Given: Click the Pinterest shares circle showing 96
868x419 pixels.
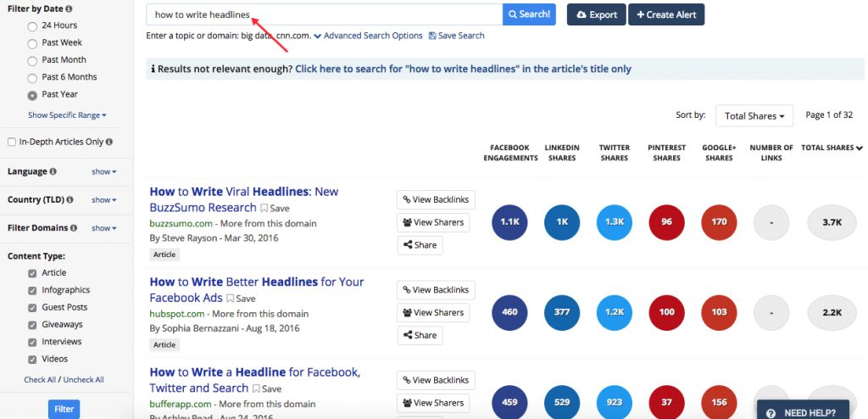Looking at the screenshot, I should coord(666,222).
